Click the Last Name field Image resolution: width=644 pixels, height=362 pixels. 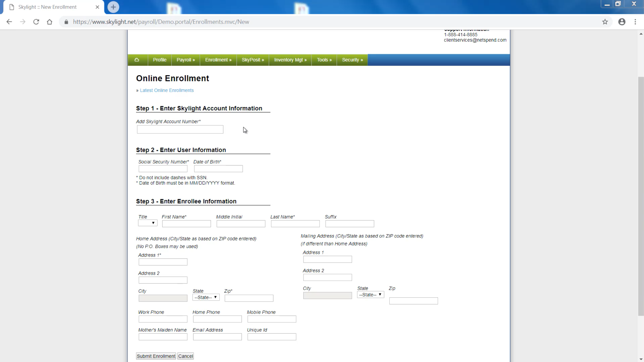[x=295, y=224]
